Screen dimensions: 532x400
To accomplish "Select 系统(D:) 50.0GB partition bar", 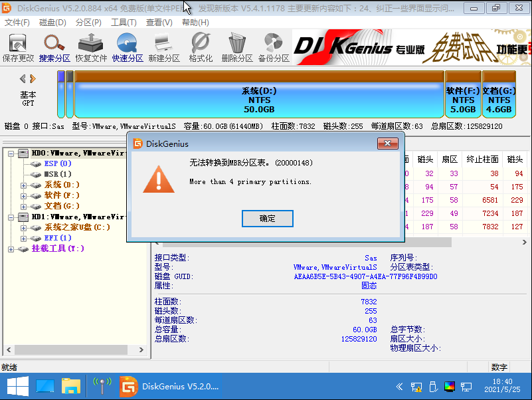I will (259, 94).
